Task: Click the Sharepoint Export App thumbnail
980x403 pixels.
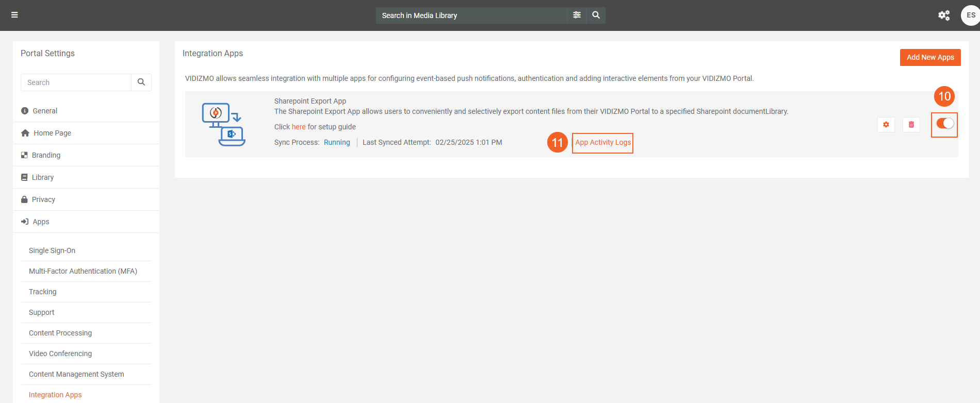Action: pos(223,124)
